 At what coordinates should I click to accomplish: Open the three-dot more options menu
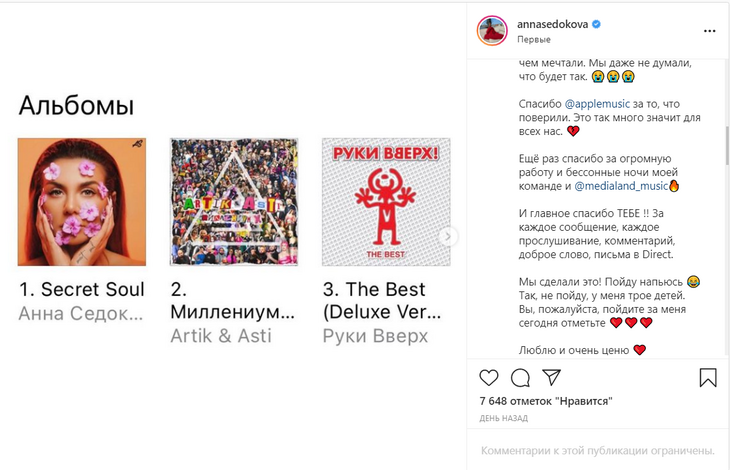coord(709,30)
